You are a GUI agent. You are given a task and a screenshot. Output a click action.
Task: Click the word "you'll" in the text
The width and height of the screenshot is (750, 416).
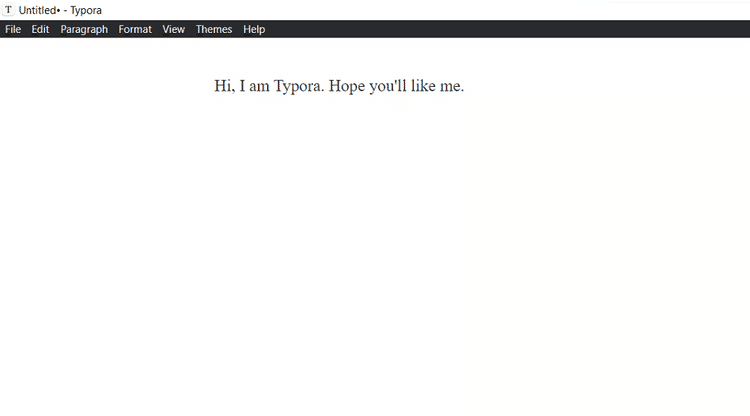pyautogui.click(x=389, y=86)
